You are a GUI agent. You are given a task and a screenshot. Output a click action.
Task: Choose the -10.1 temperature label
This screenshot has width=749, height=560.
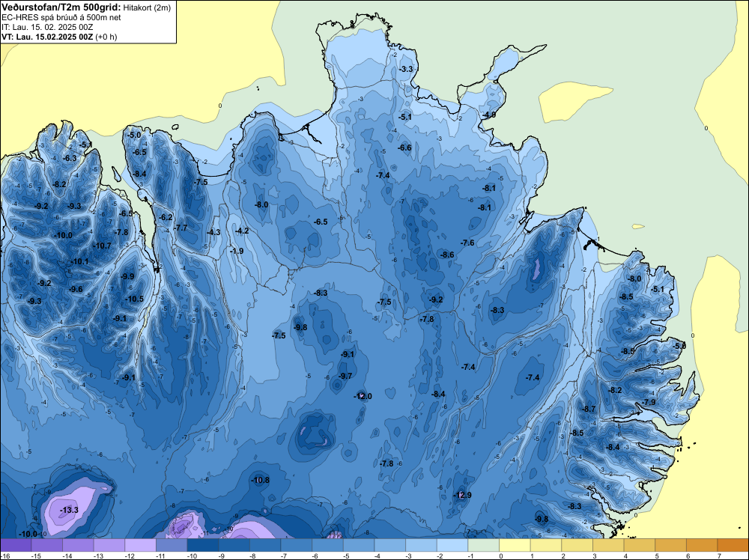click(x=79, y=261)
